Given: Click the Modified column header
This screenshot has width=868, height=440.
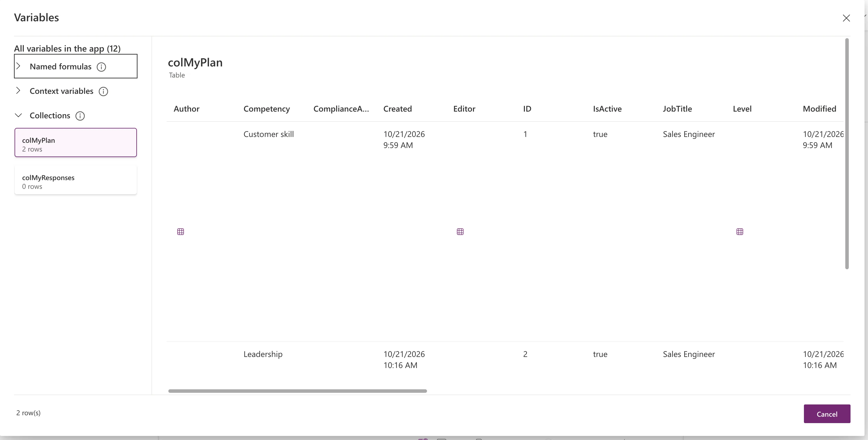Looking at the screenshot, I should (819, 109).
